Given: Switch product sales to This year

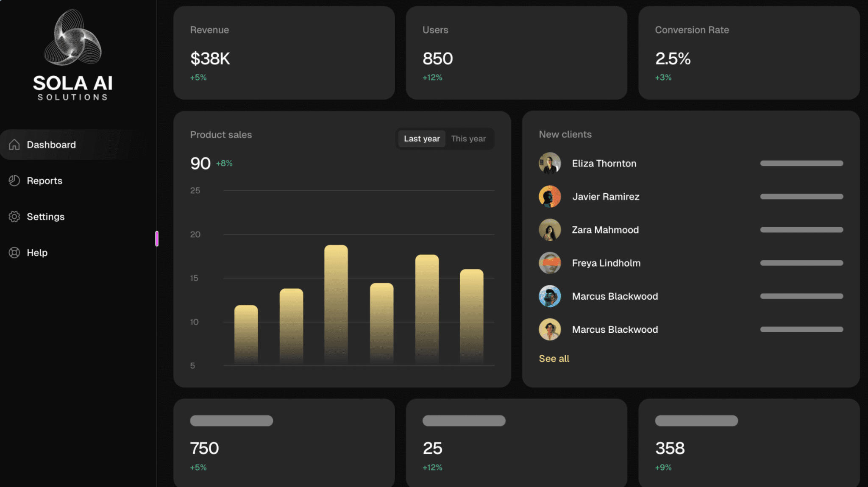Looking at the screenshot, I should click(468, 139).
